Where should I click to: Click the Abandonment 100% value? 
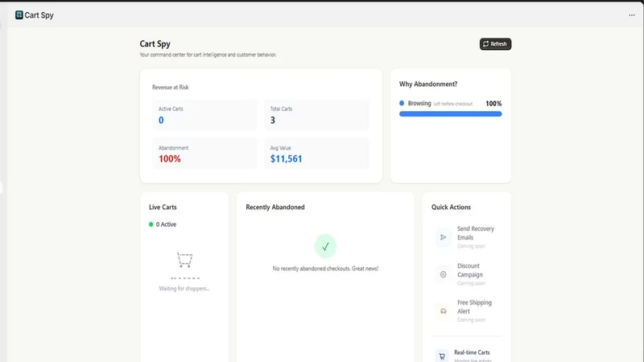[170, 158]
